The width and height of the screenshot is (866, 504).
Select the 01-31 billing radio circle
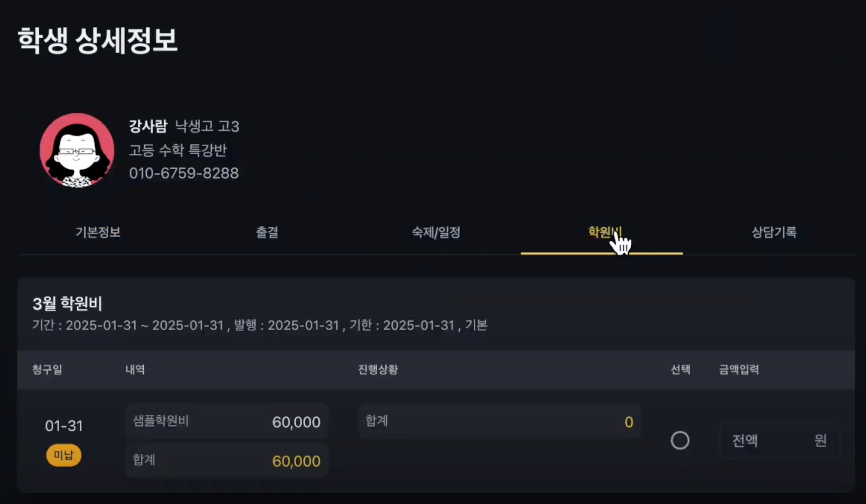[680, 440]
